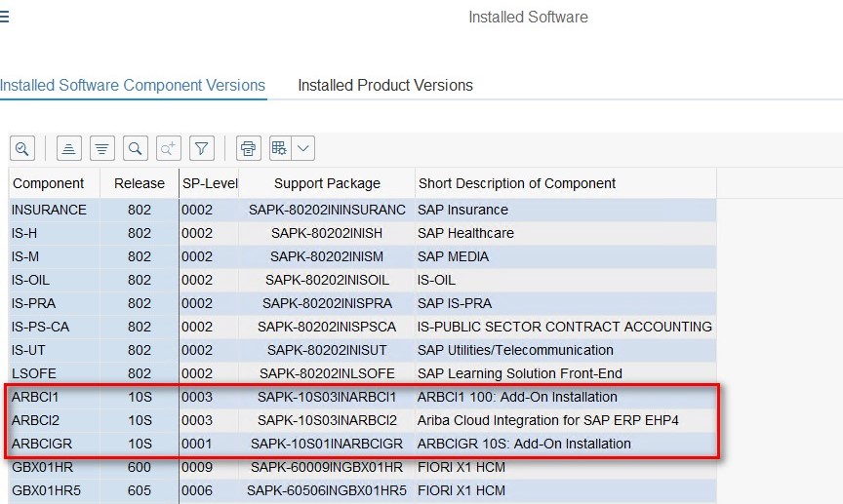This screenshot has height=504, width=843.
Task: Click release 605 in GBX01HR5 row
Action: [140, 490]
